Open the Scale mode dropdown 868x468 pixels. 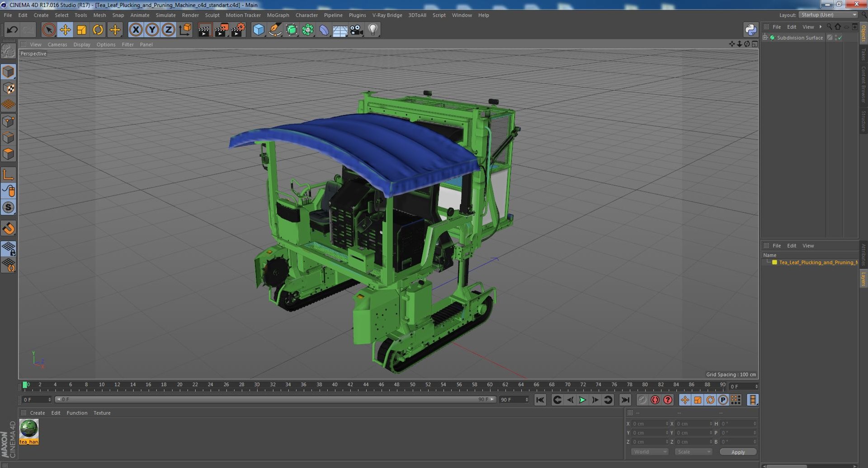693,452
